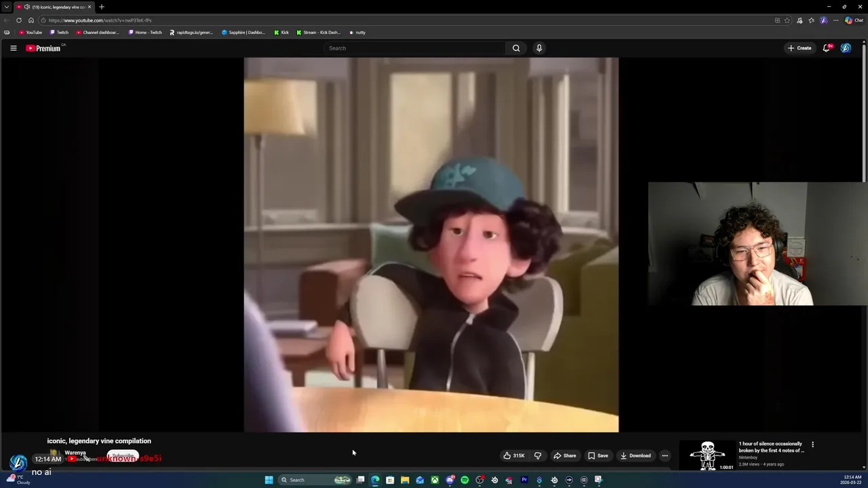Open the weather widget on taskbar
Image resolution: width=868 pixels, height=488 pixels.
(18, 479)
